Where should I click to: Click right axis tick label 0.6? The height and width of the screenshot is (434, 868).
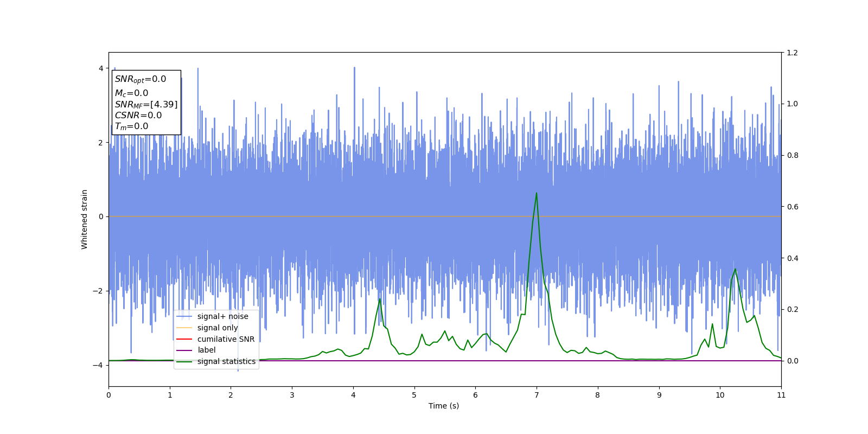[x=792, y=207]
